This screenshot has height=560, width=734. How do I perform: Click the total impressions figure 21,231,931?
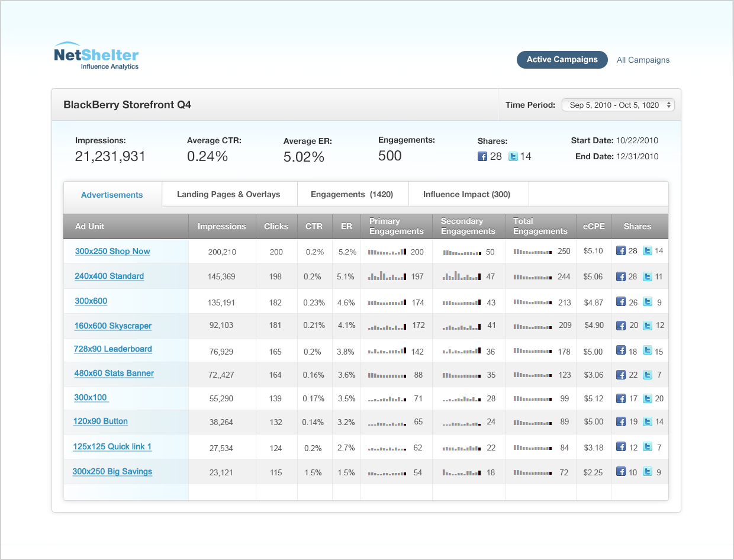(x=110, y=156)
